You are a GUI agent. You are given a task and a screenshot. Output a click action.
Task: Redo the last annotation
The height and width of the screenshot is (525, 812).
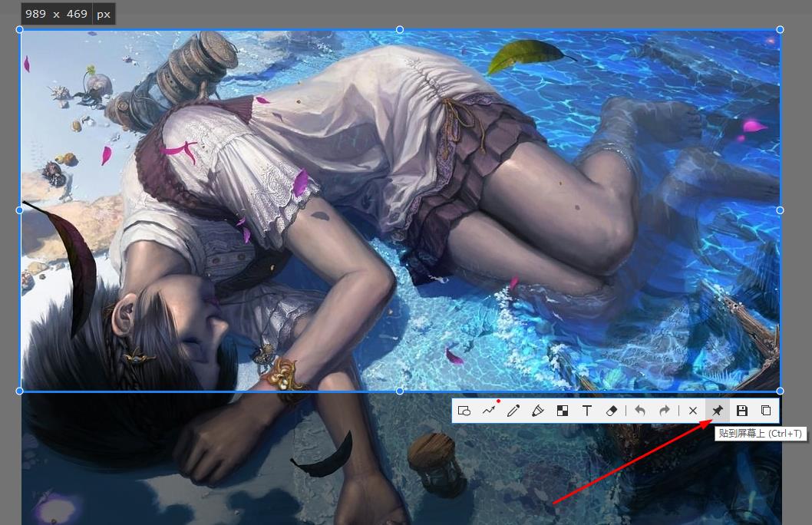point(665,411)
